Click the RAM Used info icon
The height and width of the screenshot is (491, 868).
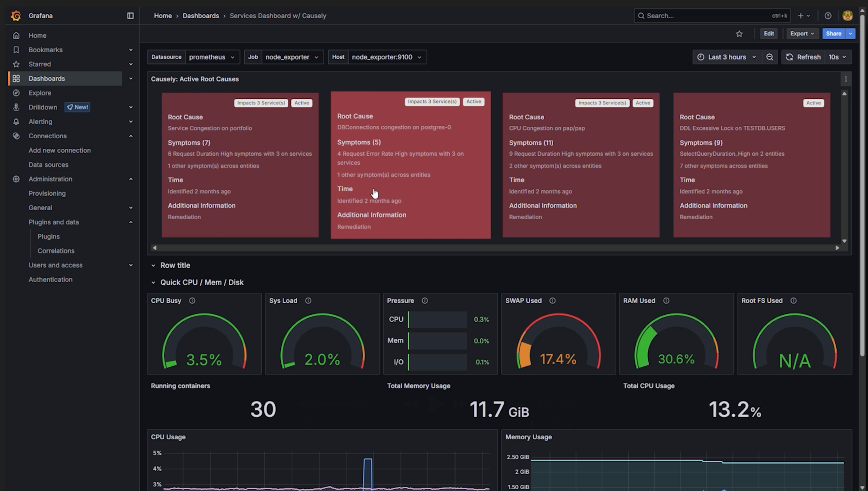pyautogui.click(x=665, y=300)
